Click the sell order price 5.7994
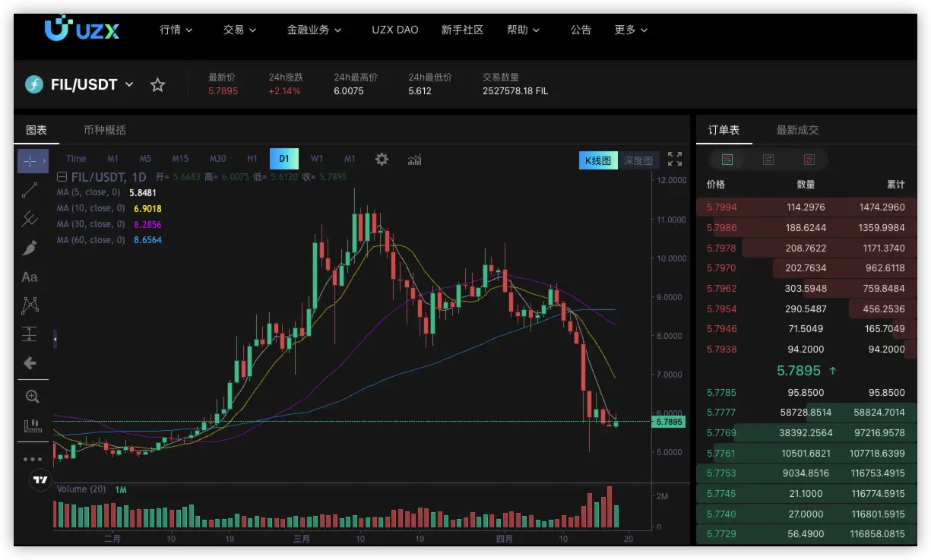The image size is (931, 560). tap(721, 207)
